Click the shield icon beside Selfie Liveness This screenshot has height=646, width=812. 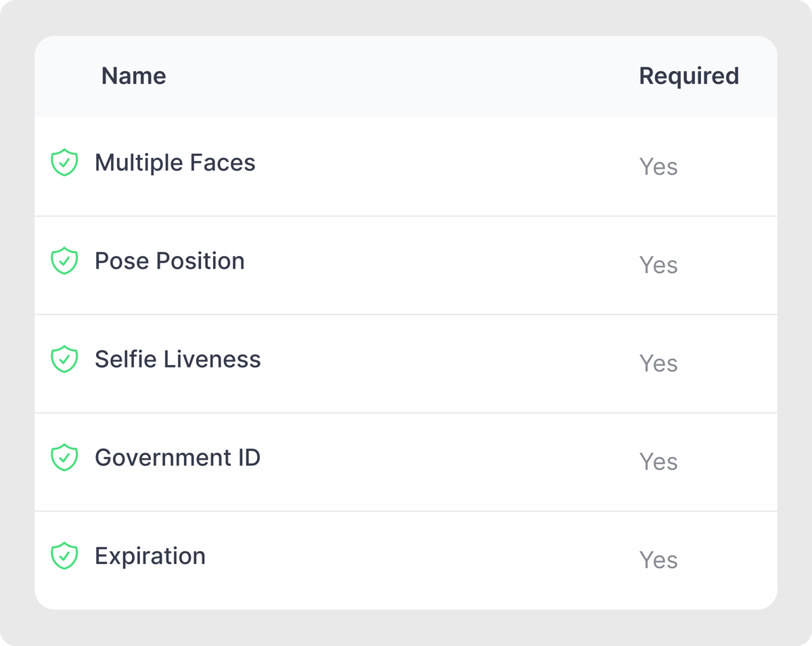tap(64, 359)
